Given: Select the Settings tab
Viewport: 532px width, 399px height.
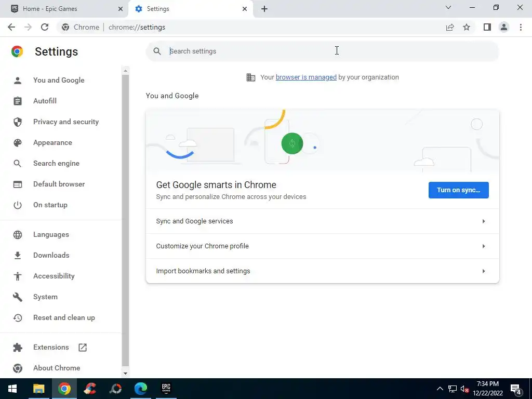Looking at the screenshot, I should pyautogui.click(x=191, y=9).
